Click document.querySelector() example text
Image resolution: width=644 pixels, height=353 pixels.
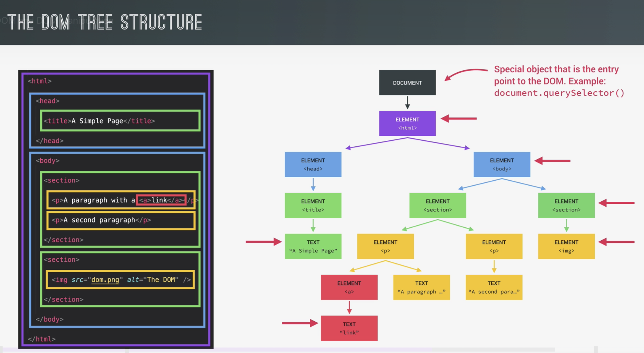[559, 93]
